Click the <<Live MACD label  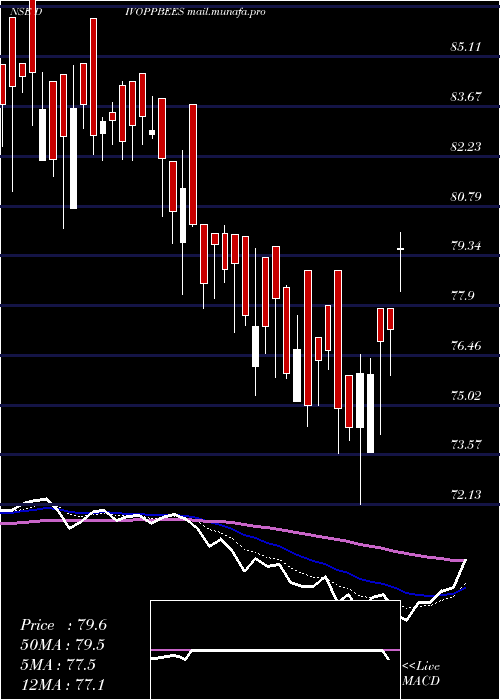click(x=421, y=674)
